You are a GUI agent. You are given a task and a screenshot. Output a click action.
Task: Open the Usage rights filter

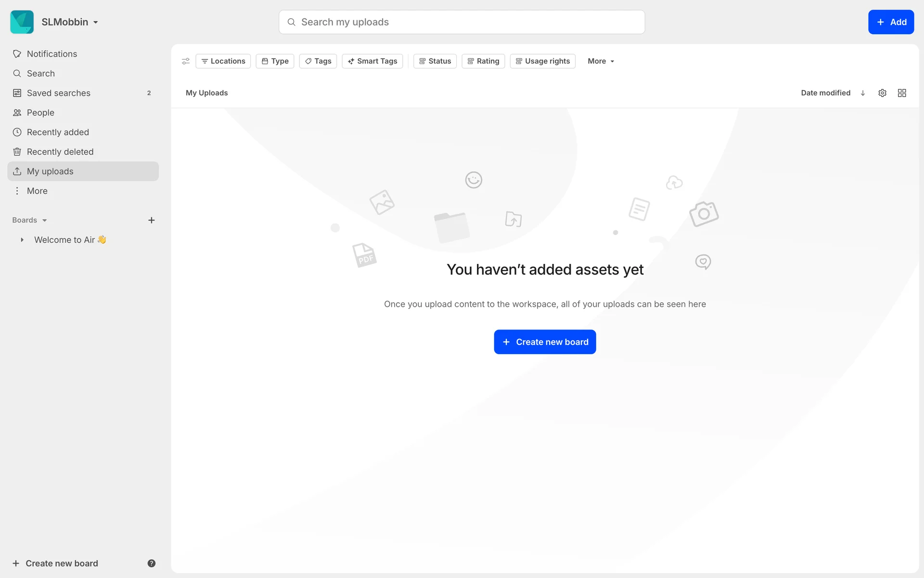tap(542, 61)
